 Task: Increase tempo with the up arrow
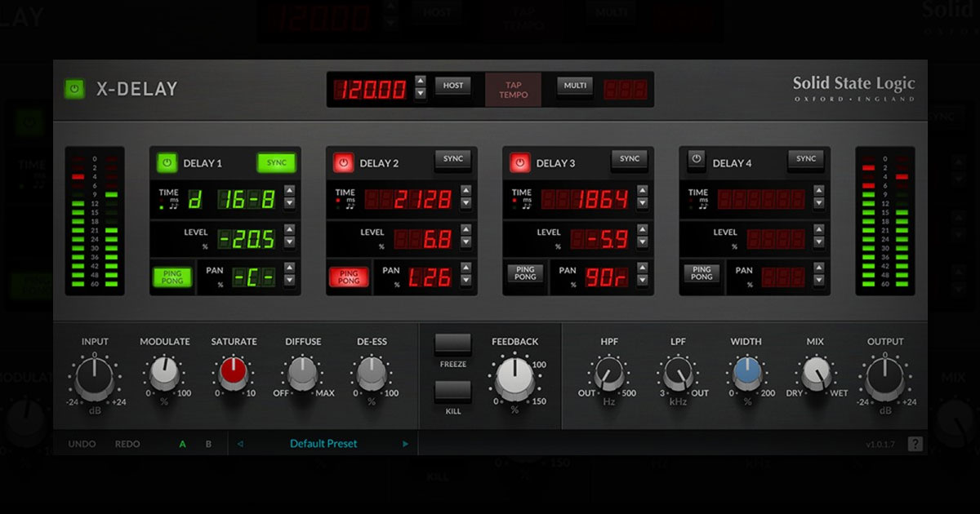[421, 81]
